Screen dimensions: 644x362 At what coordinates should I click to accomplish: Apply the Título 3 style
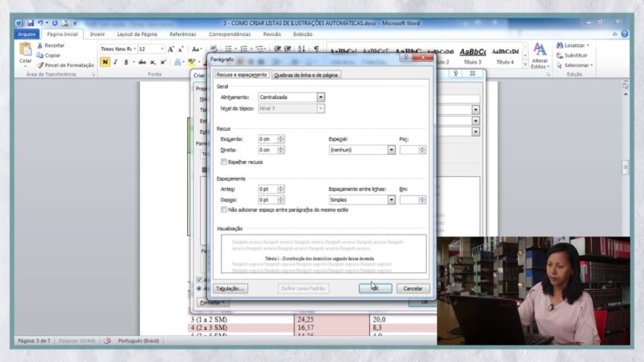pyautogui.click(x=472, y=56)
